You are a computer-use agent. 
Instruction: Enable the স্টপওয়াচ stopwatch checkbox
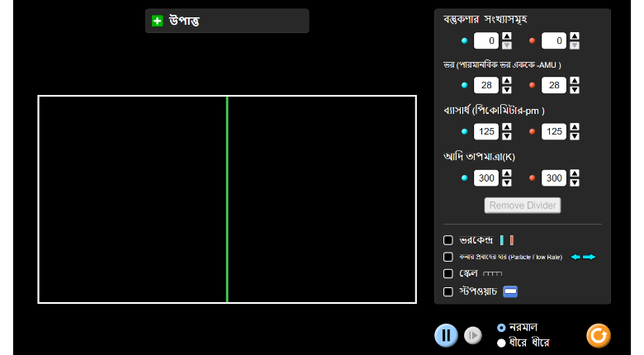click(448, 291)
